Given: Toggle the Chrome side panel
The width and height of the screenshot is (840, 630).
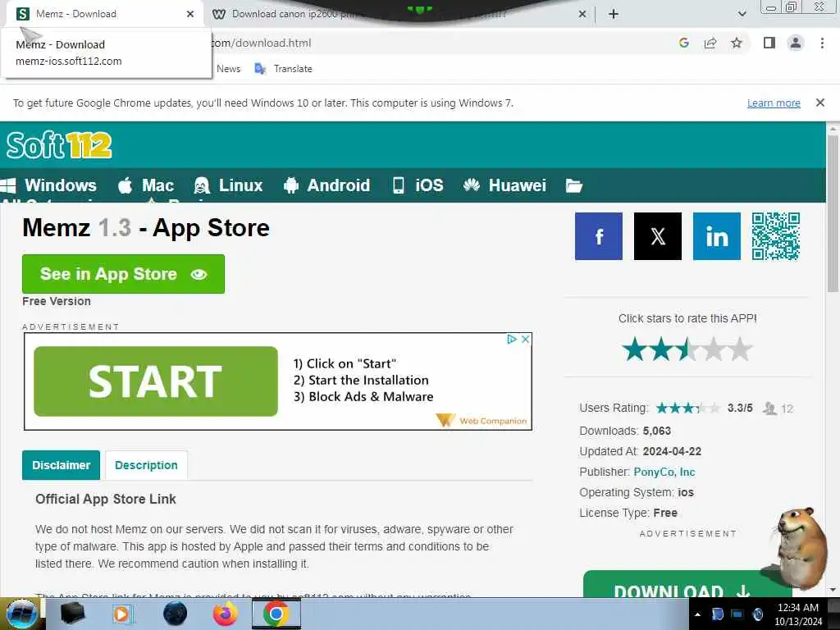Looking at the screenshot, I should (x=769, y=43).
